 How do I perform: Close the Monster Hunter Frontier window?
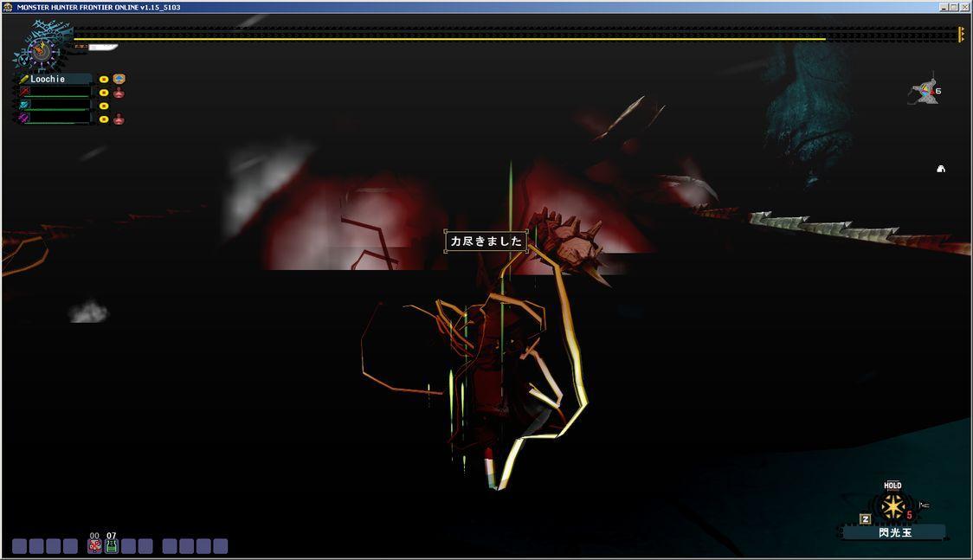965,8
